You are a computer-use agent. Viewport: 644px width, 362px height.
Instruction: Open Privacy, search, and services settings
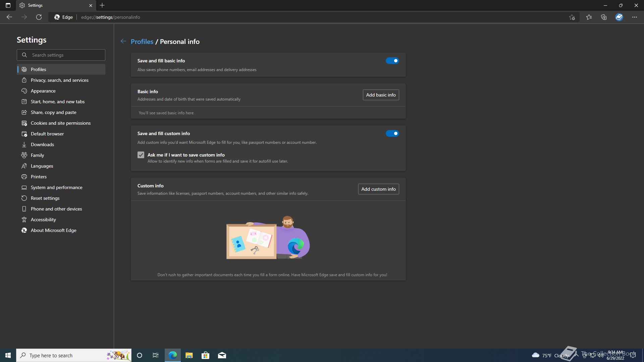coord(61,80)
